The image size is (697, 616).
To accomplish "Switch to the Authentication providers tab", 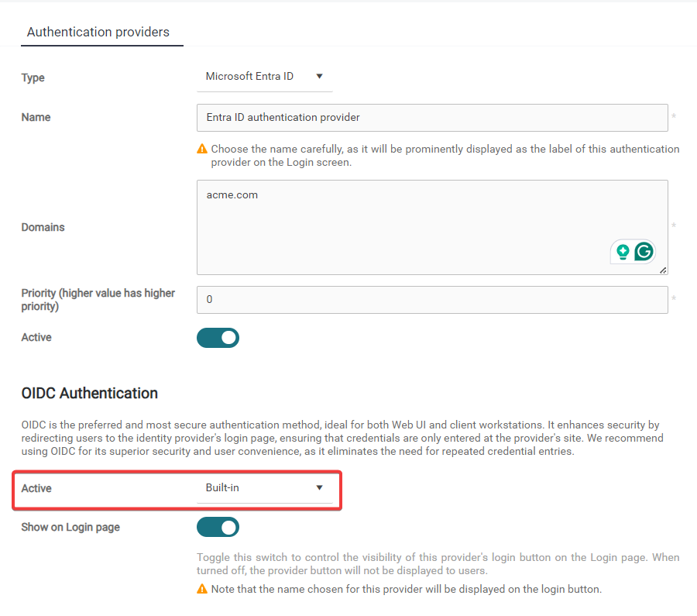I will [98, 32].
